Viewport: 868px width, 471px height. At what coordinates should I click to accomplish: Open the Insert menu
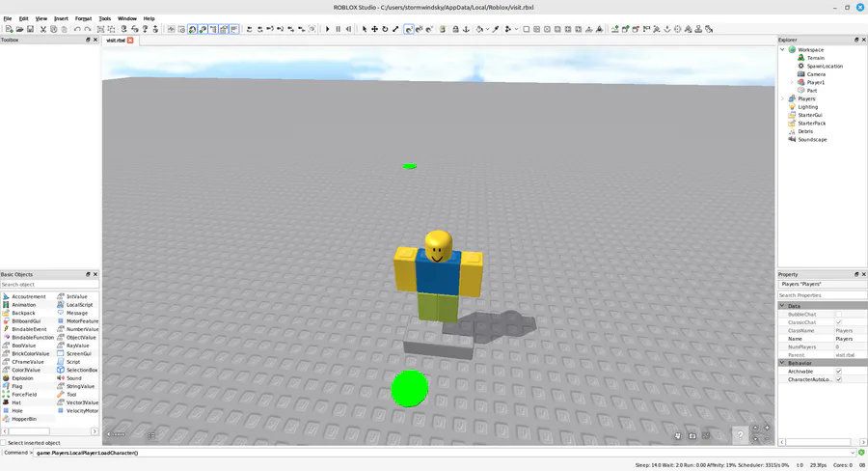pos(61,18)
